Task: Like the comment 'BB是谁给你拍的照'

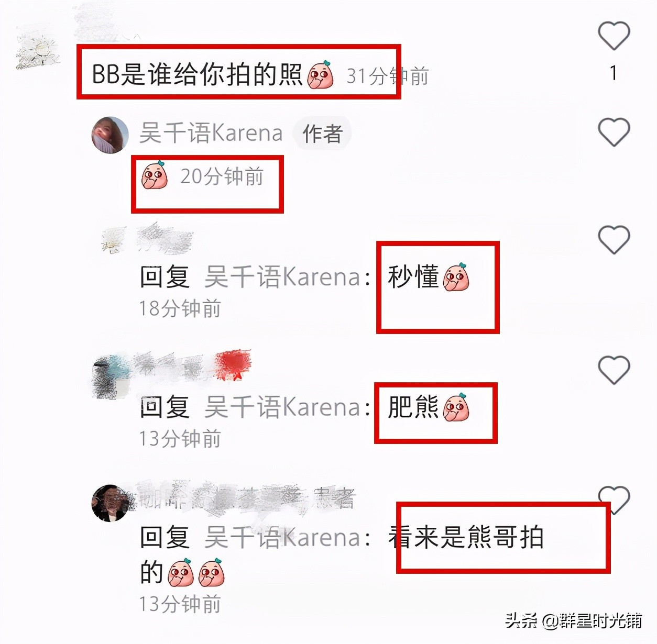Action: pos(614,36)
